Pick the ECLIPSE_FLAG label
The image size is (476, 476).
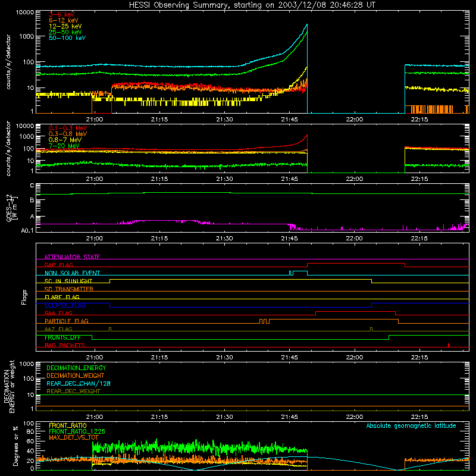(65, 305)
